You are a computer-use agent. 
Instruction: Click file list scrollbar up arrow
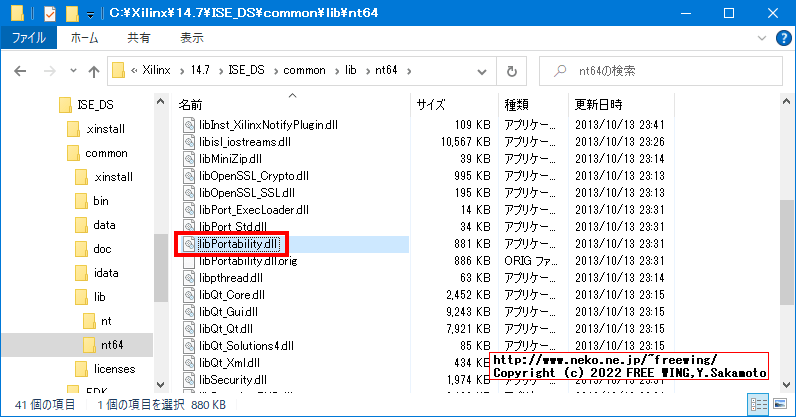click(x=787, y=102)
